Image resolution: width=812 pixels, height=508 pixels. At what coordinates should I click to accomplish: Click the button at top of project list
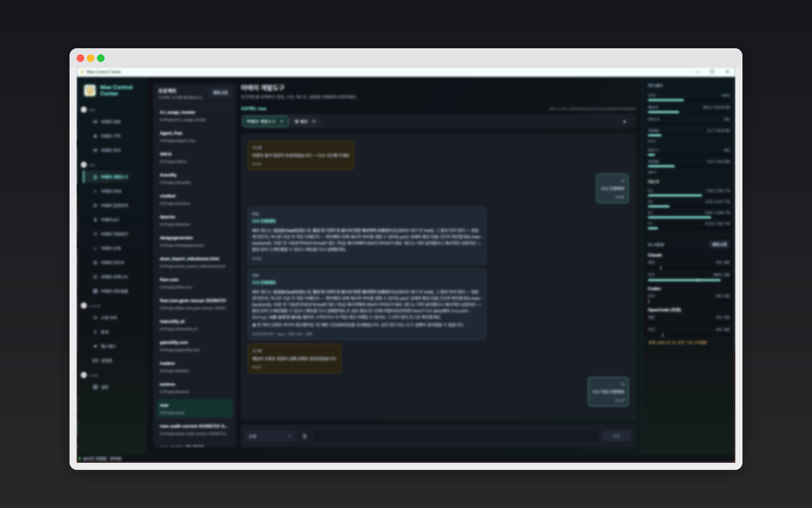tap(220, 92)
